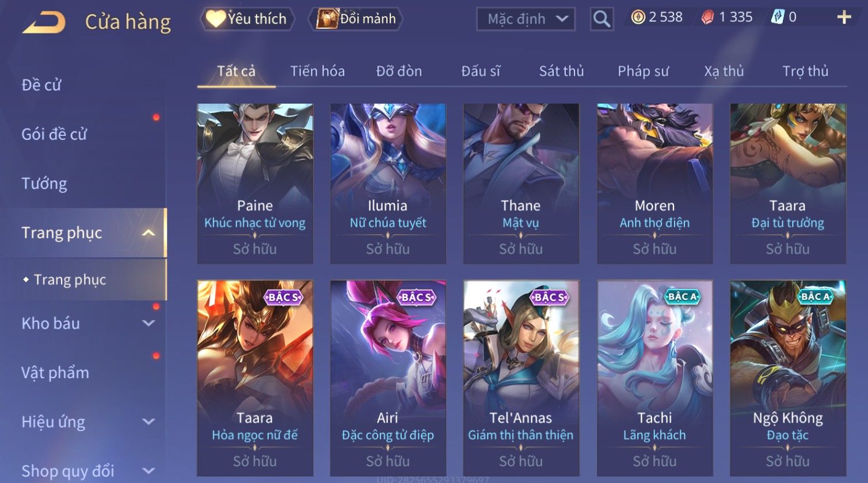Switch to the Pháp sư tab

(x=643, y=71)
